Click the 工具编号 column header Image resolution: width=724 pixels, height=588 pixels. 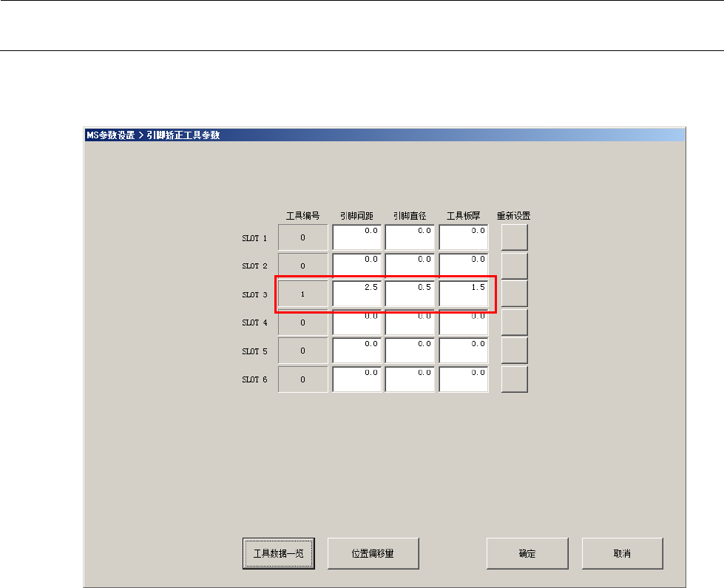303,216
